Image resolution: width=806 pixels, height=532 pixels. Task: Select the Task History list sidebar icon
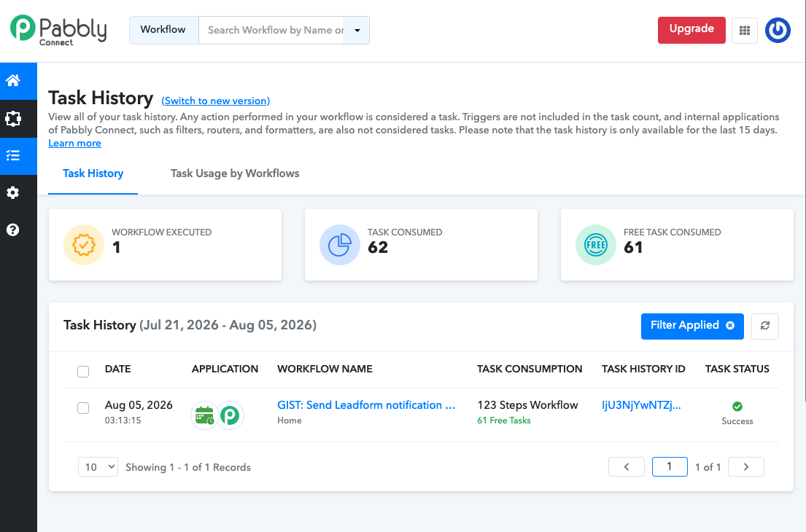click(13, 156)
